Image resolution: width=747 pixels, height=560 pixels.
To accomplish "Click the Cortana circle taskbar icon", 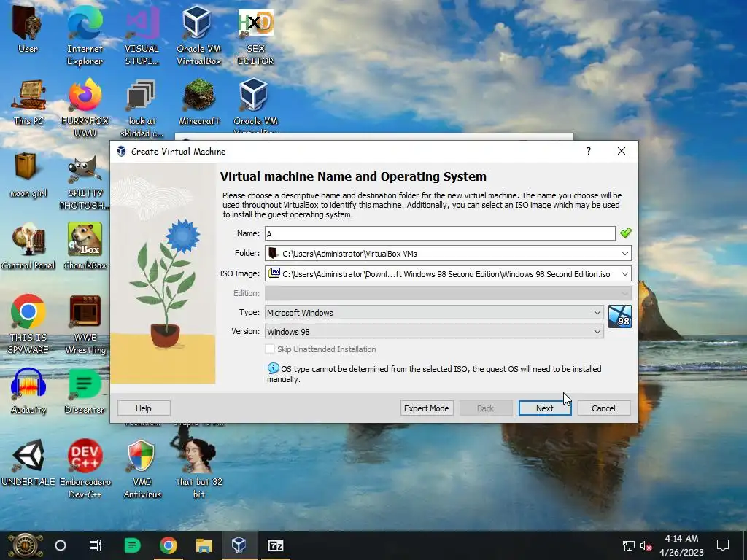I will point(61,545).
